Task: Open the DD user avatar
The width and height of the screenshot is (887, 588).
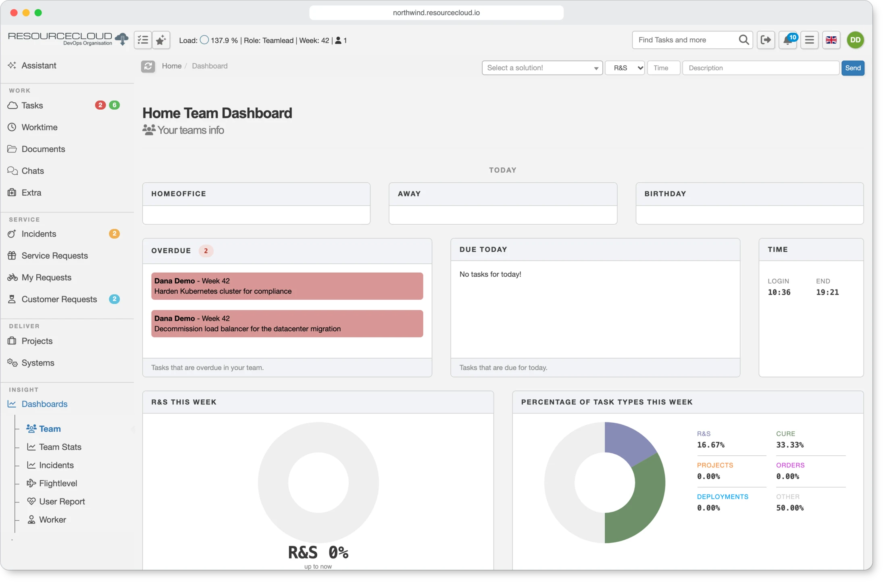Action: click(x=856, y=40)
